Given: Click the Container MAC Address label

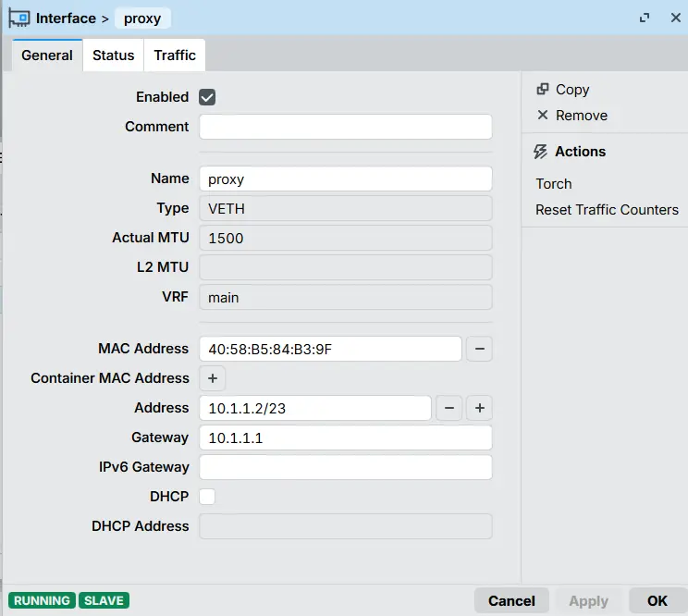Looking at the screenshot, I should click(x=110, y=378).
